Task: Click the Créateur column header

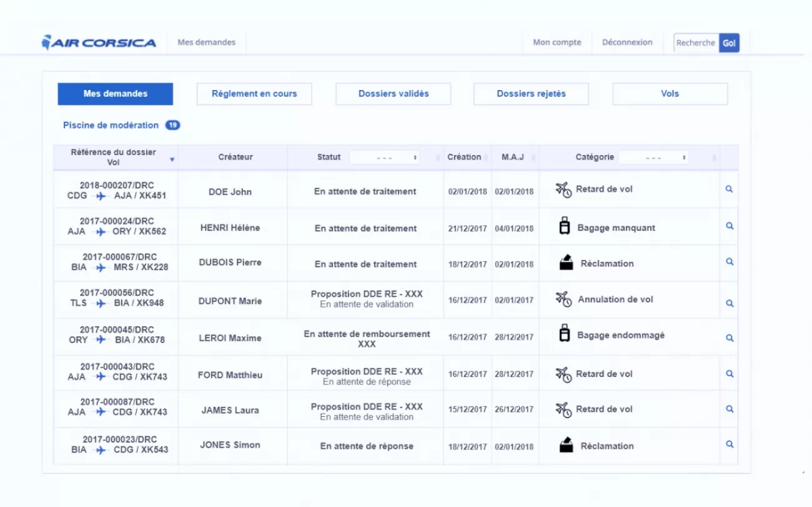Action: (x=235, y=157)
